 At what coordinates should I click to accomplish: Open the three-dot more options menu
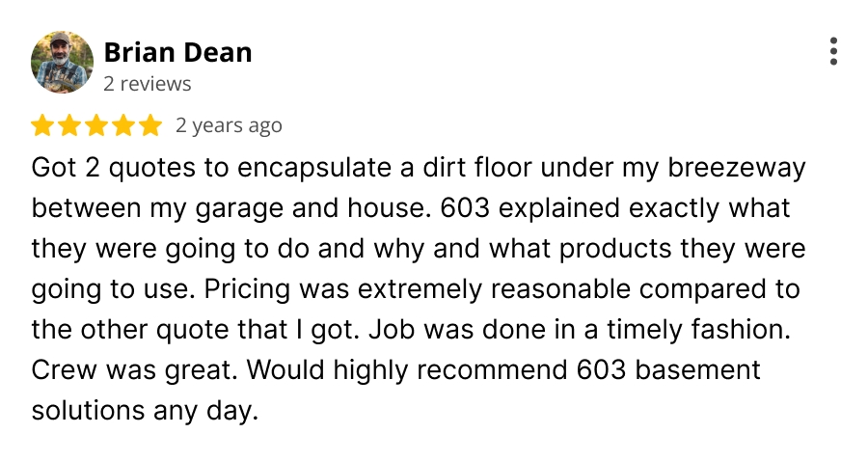[x=833, y=51]
